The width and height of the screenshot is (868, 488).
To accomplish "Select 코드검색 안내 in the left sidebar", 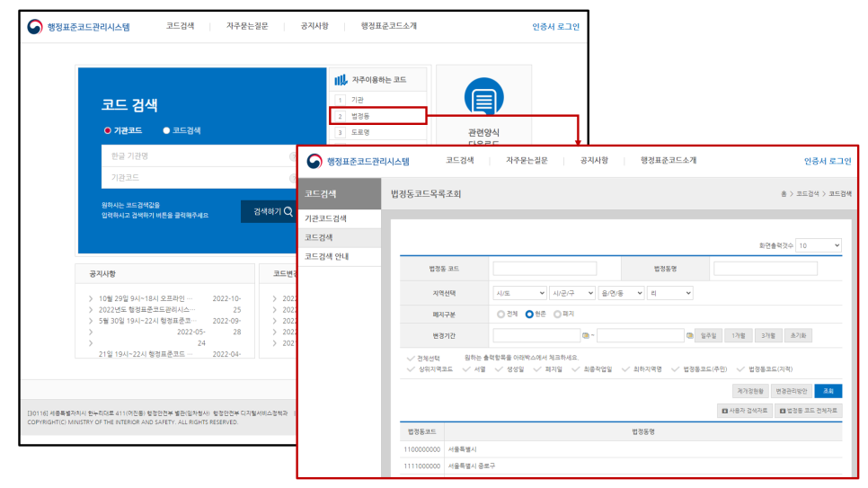I will pos(340,257).
